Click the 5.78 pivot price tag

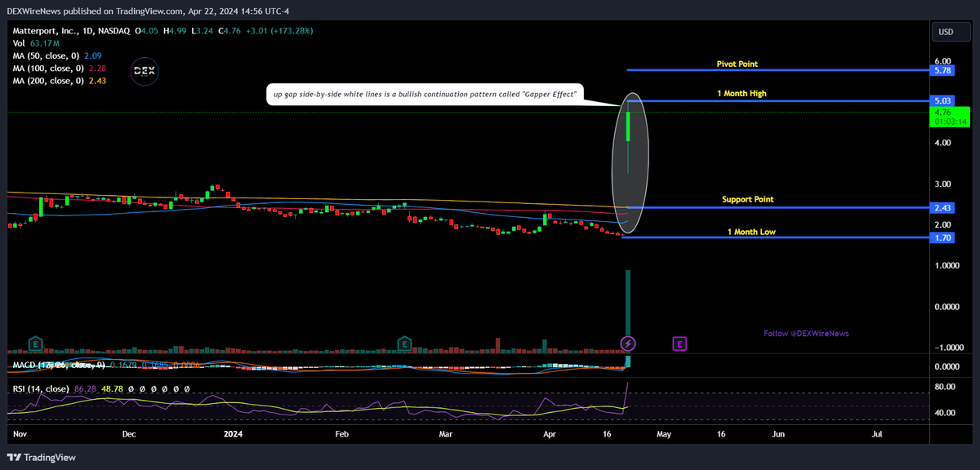click(942, 71)
